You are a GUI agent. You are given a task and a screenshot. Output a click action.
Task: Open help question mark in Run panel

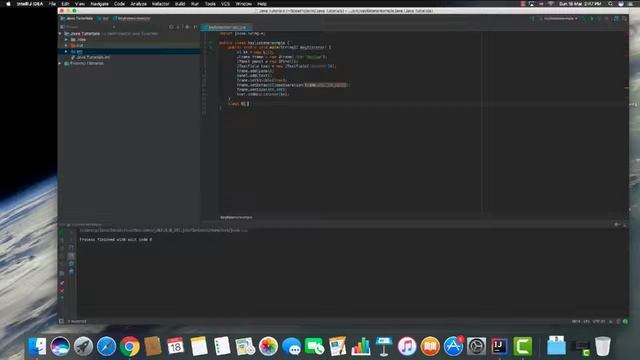click(62, 299)
